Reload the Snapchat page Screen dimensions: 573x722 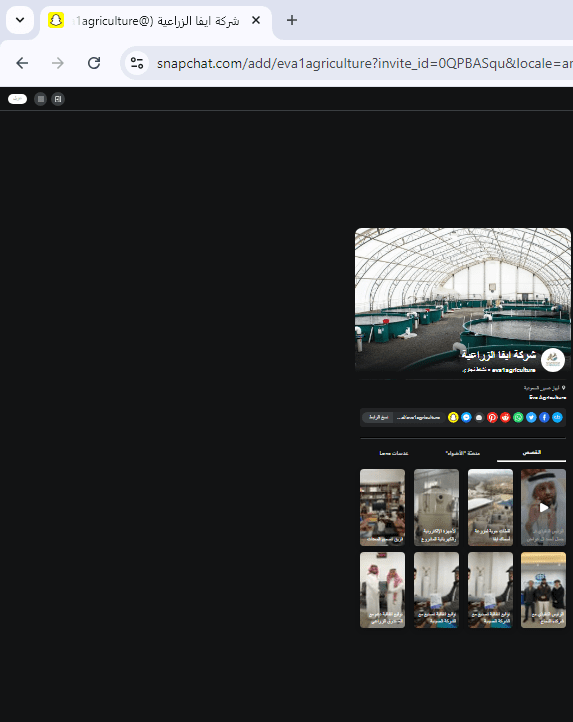(x=94, y=63)
